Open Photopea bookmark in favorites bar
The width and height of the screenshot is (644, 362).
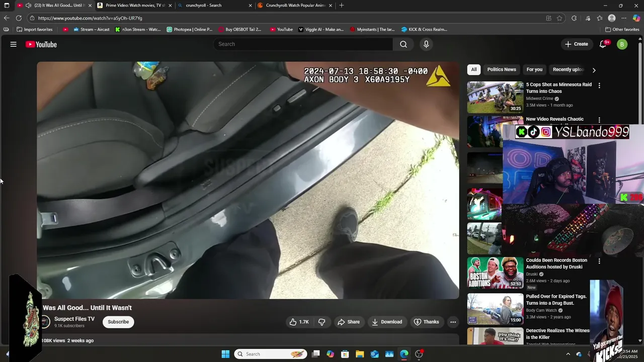click(x=190, y=29)
